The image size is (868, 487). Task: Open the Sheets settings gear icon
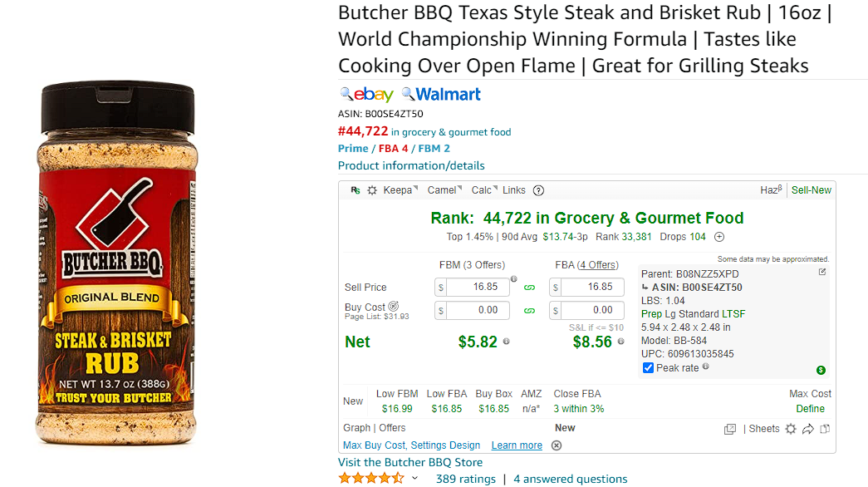[x=791, y=429]
